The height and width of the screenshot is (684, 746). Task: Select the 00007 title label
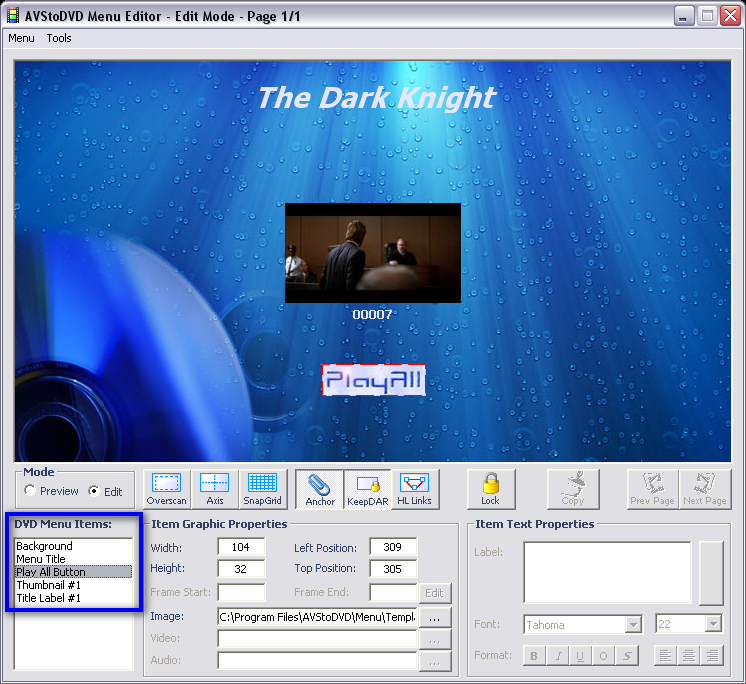[372, 315]
